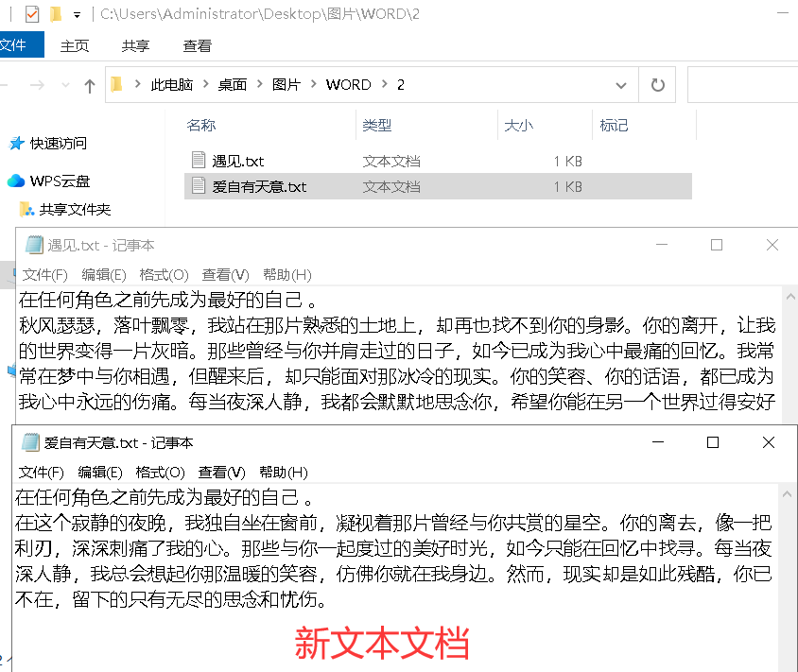The height and width of the screenshot is (672, 798).
Task: Click the notepad icon of 爱自有天意.txt window
Action: tap(30, 442)
